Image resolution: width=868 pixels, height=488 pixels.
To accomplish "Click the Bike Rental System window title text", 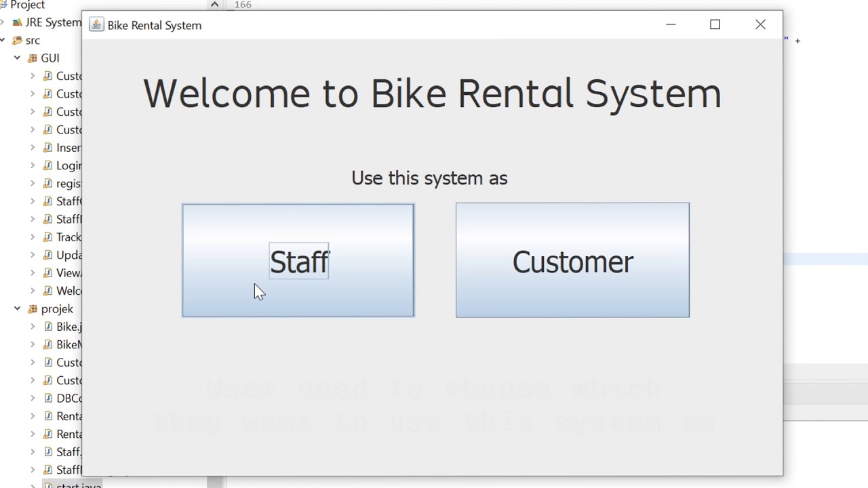I will 155,25.
